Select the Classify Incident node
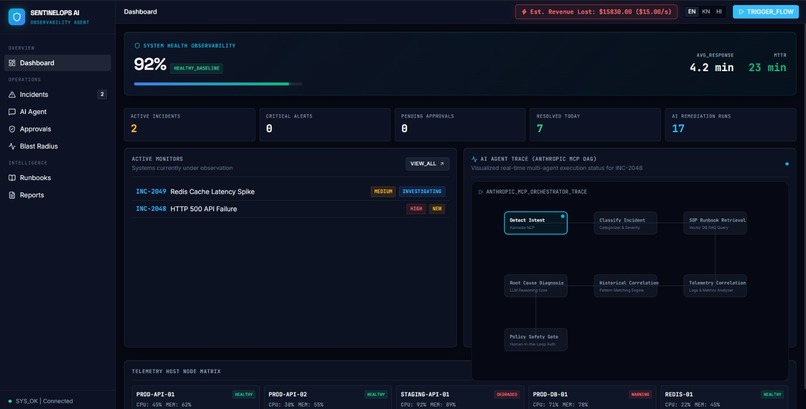Image resolution: width=806 pixels, height=409 pixels. [625, 223]
